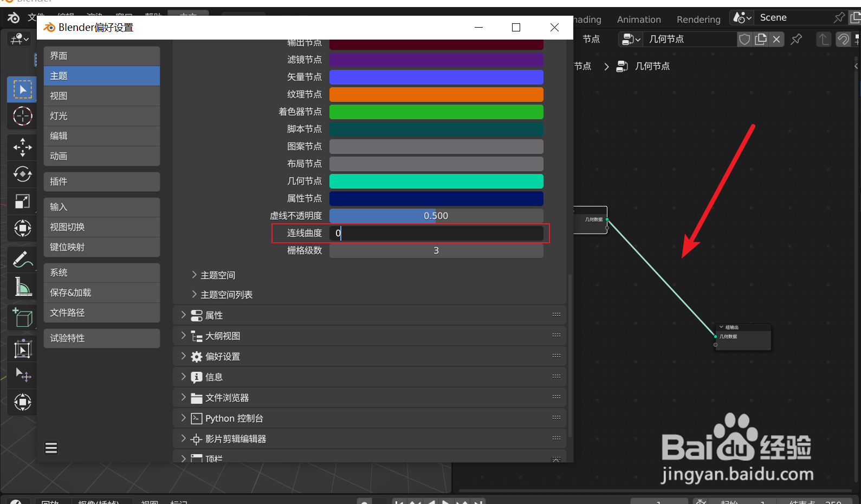Click the snap icon in node editor header
Viewport: 861px width, 504px height.
click(x=843, y=39)
